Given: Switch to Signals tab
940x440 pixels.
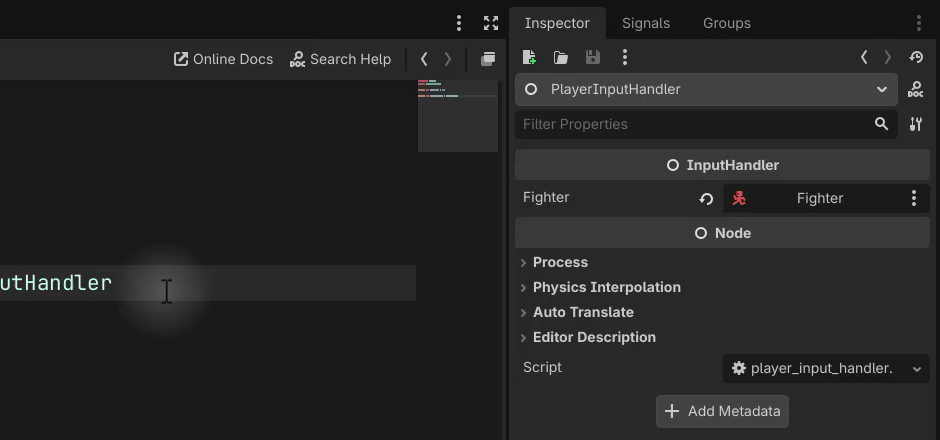Looking at the screenshot, I should pyautogui.click(x=646, y=23).
